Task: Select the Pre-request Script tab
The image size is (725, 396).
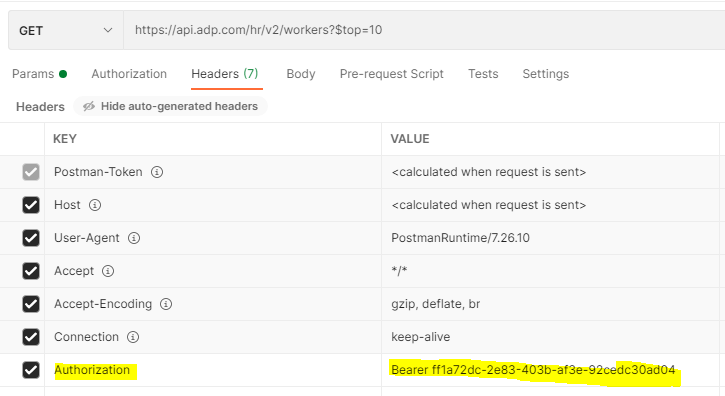Action: point(392,74)
